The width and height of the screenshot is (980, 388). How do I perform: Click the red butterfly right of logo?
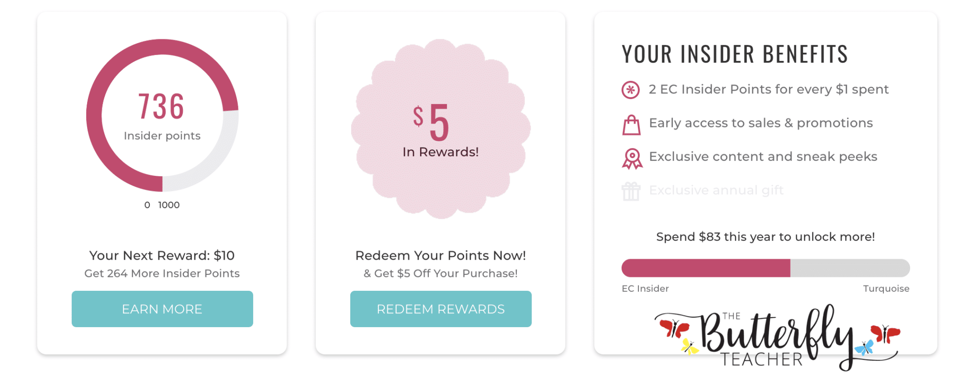(x=885, y=334)
